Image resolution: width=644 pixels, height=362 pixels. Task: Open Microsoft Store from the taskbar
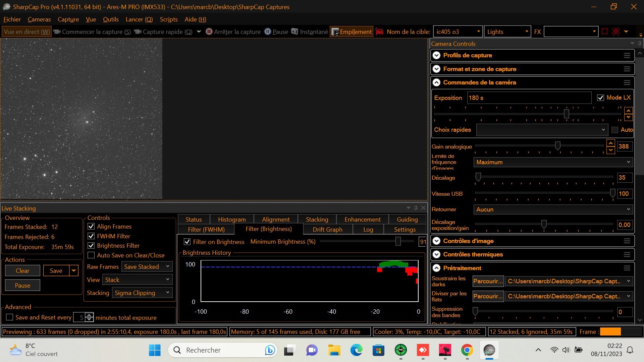[378, 350]
